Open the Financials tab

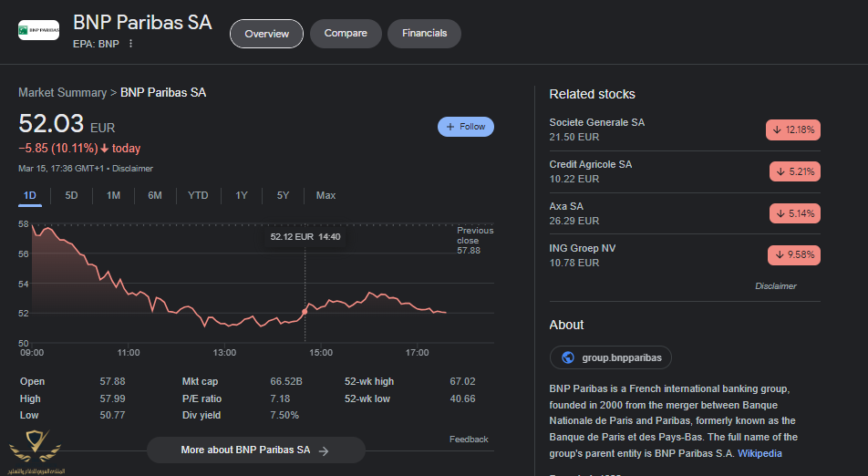[x=424, y=33]
